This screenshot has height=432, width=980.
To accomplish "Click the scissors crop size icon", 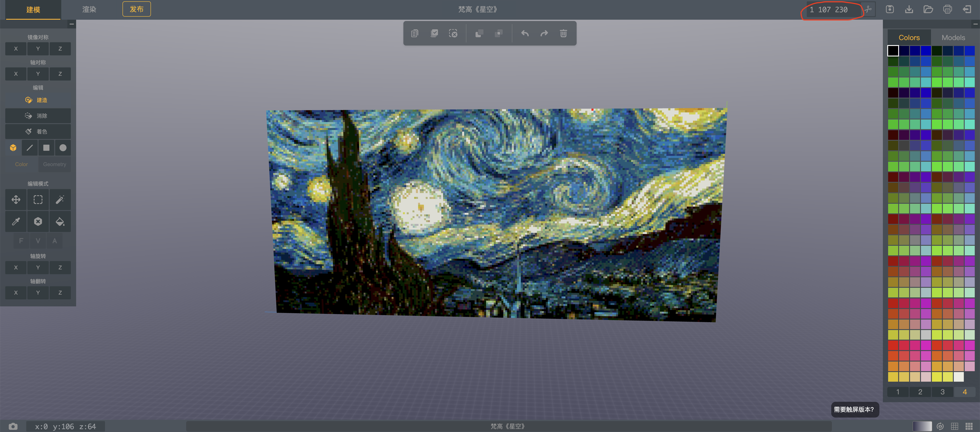I will point(868,9).
